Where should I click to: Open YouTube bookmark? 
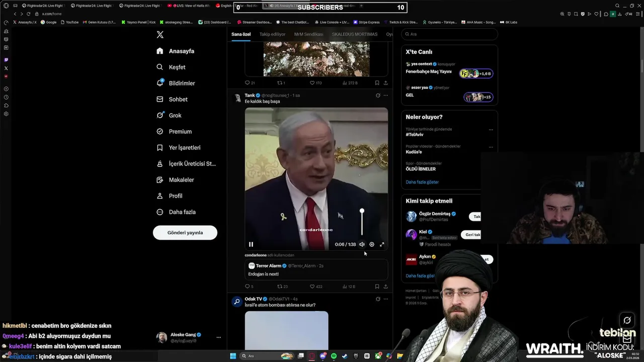click(69, 22)
